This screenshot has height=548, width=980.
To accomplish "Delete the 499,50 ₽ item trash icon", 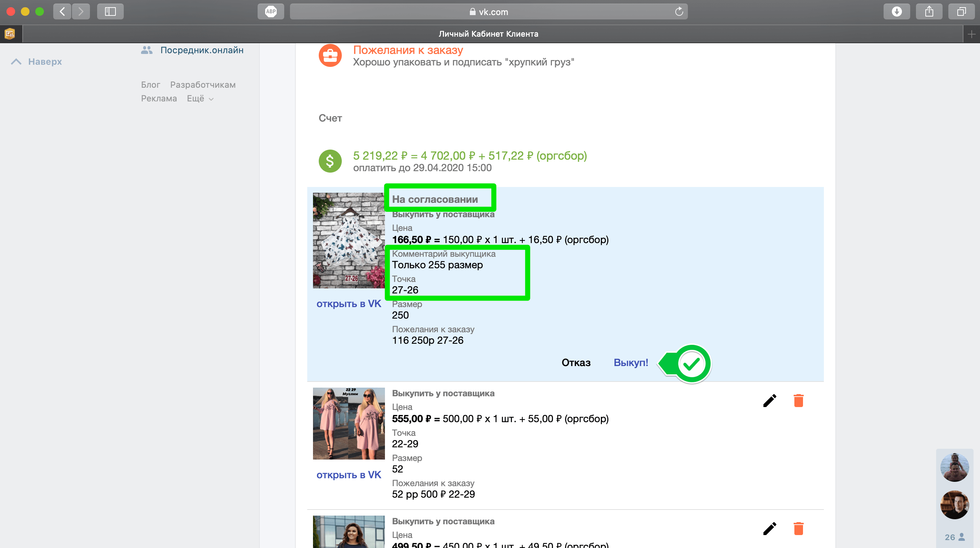I will [798, 529].
